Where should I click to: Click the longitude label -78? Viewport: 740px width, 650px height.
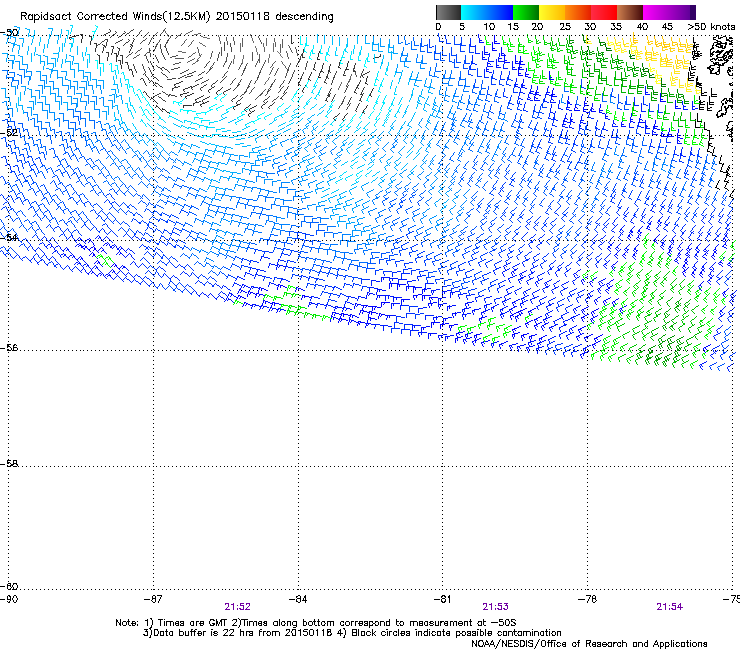[x=588, y=599]
